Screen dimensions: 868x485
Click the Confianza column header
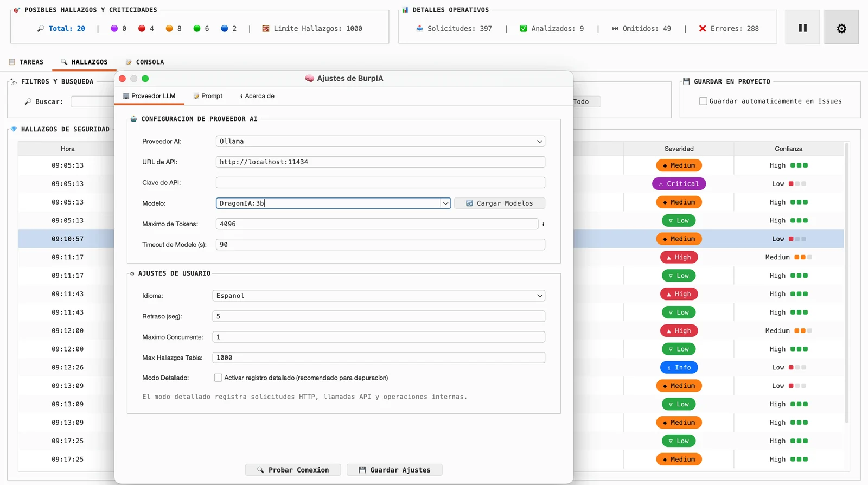[788, 149]
